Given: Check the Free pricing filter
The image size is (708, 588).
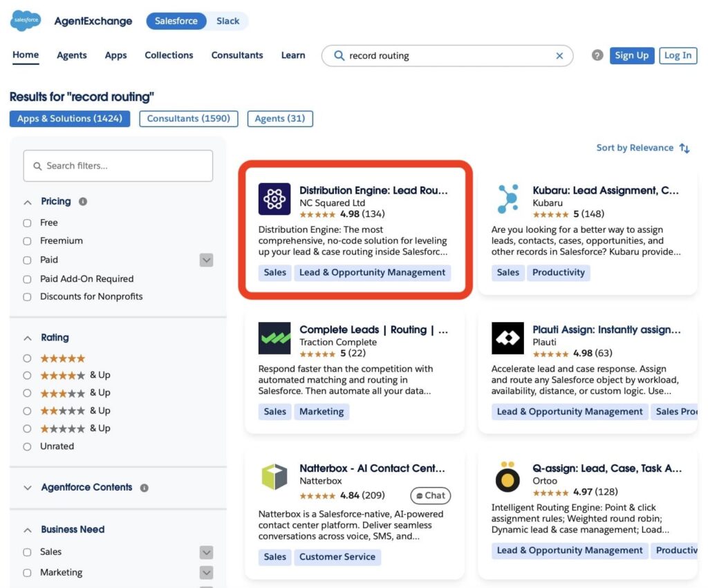Looking at the screenshot, I should pos(27,223).
